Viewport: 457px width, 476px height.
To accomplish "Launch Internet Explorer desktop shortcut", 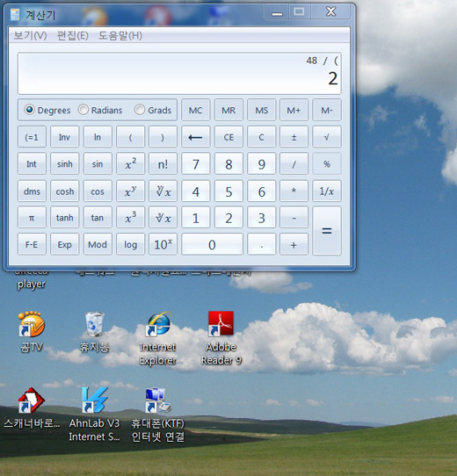I will point(157,338).
